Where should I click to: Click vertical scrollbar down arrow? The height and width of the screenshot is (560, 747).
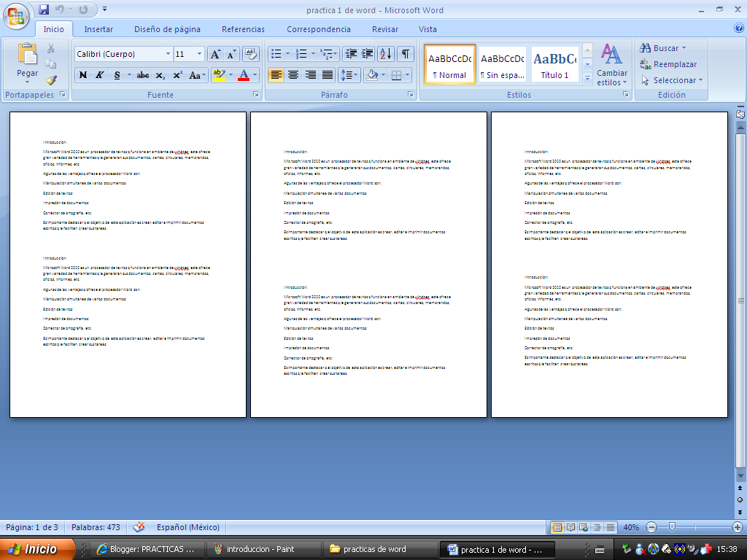740,475
